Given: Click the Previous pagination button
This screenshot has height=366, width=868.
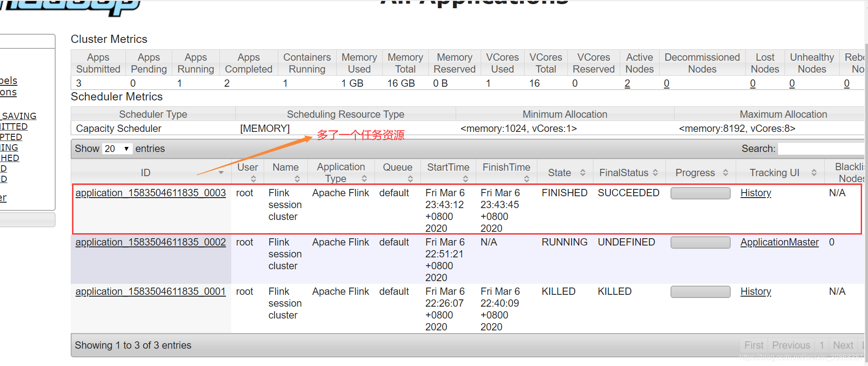Looking at the screenshot, I should [791, 345].
